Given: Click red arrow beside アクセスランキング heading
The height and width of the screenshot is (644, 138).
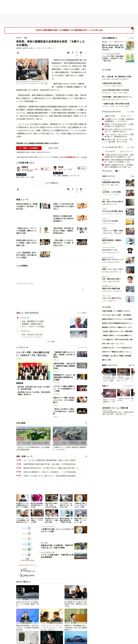Looking at the screenshot, I should 120,112.
